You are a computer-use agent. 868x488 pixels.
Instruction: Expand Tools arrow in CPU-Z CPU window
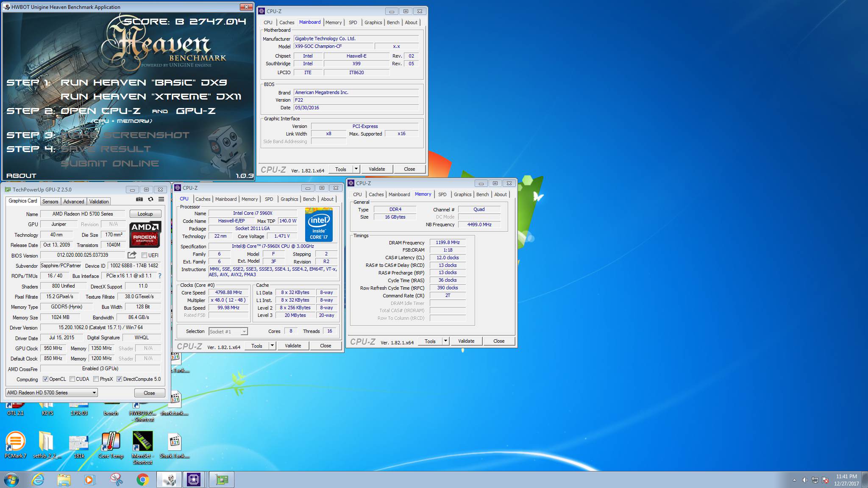[x=272, y=346]
